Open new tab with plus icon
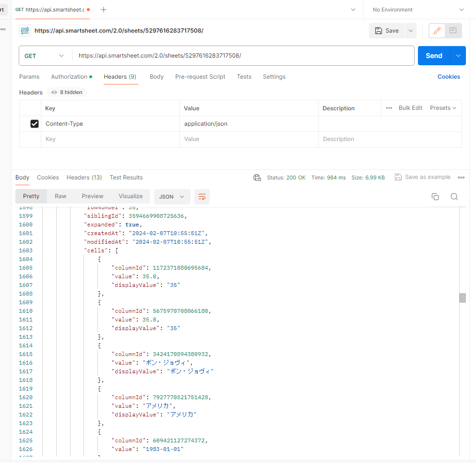This screenshot has width=476, height=463. [104, 10]
